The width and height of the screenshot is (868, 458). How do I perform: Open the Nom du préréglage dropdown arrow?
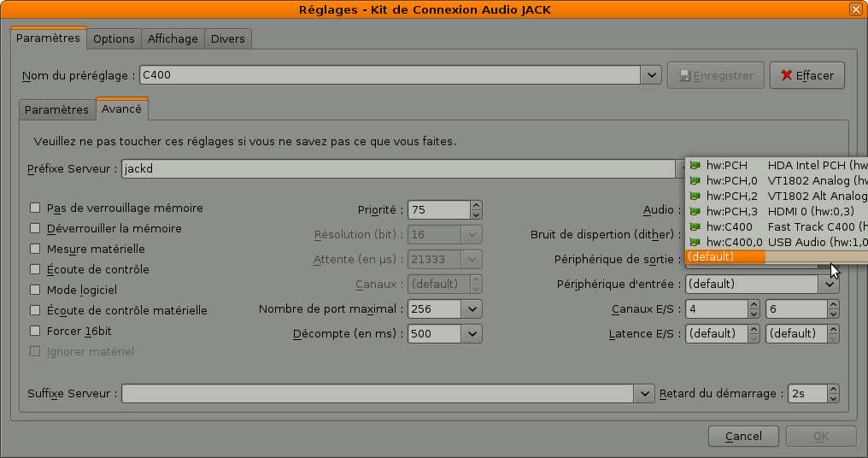coord(652,75)
